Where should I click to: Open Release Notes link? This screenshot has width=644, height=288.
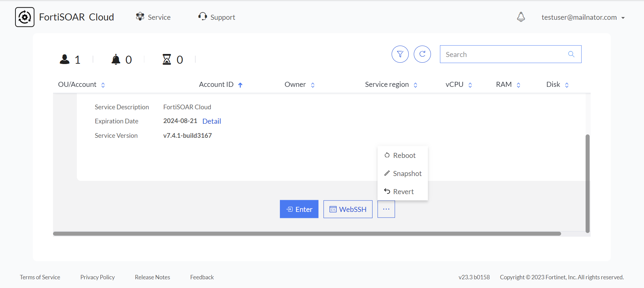coord(152,277)
